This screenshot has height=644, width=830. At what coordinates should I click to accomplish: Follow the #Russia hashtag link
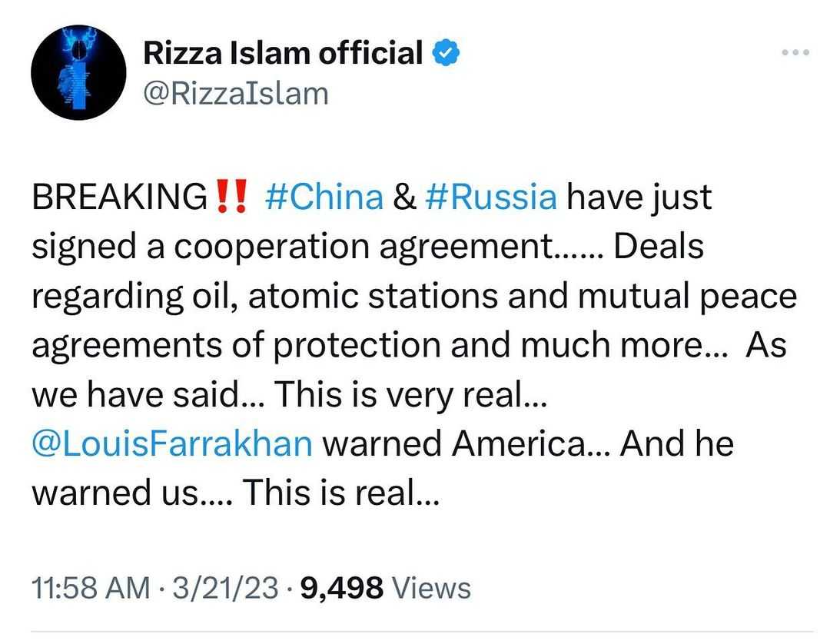pyautogui.click(x=490, y=198)
